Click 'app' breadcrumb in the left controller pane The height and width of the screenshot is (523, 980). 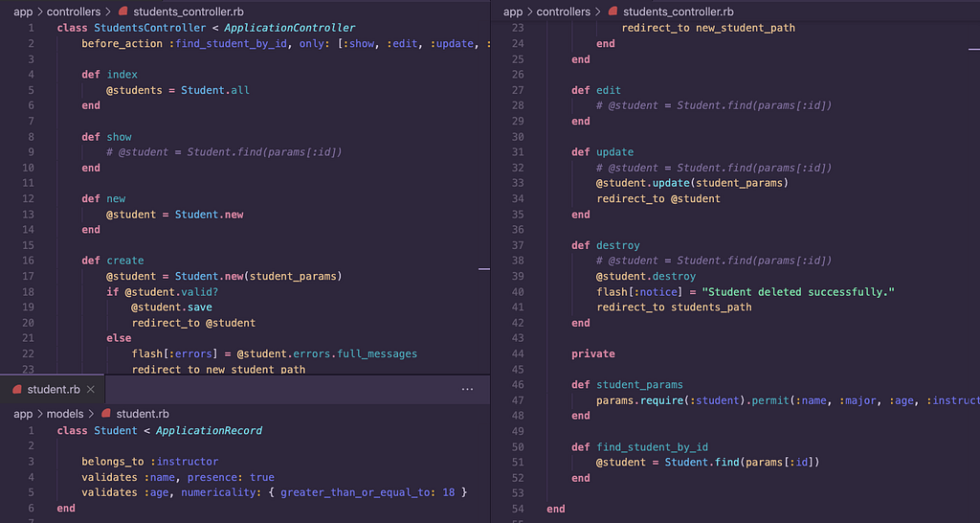(23, 11)
